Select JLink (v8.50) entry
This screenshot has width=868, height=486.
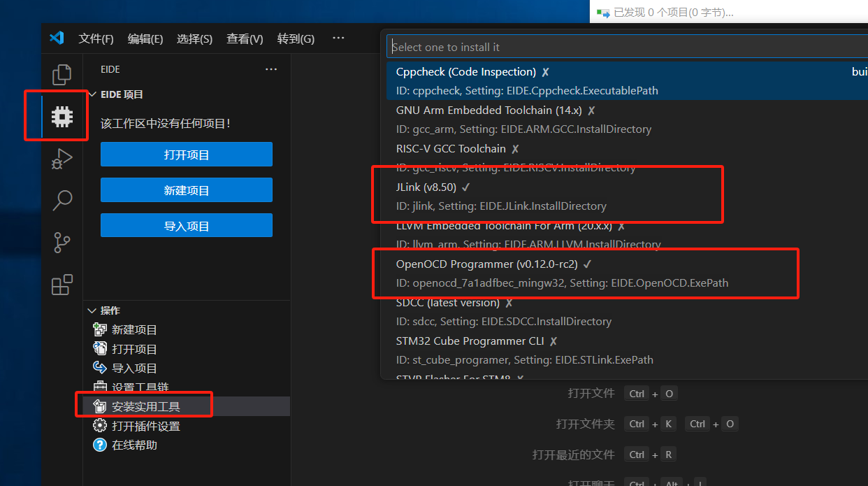point(627,196)
